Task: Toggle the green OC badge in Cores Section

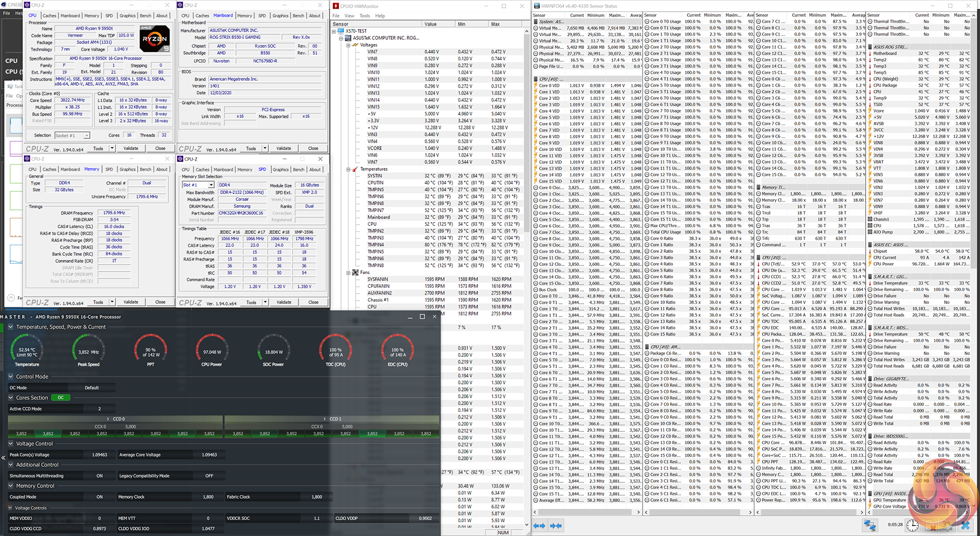Action: (x=61, y=398)
